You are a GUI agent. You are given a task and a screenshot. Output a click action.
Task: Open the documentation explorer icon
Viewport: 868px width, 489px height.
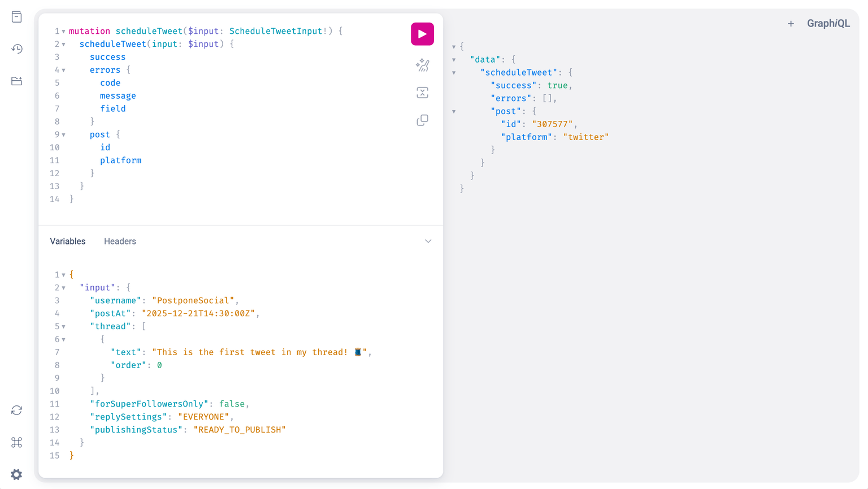coord(17,17)
